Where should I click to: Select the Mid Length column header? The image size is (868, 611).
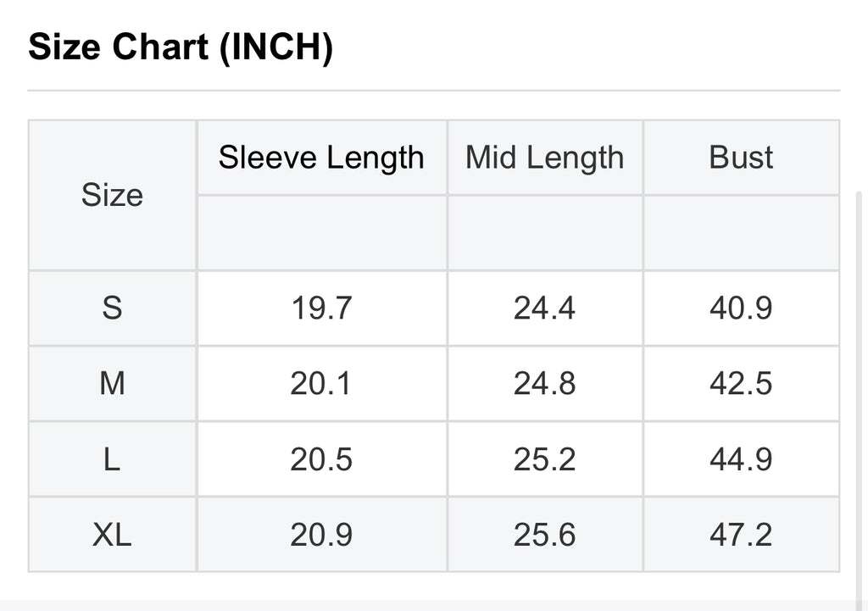[545, 157]
